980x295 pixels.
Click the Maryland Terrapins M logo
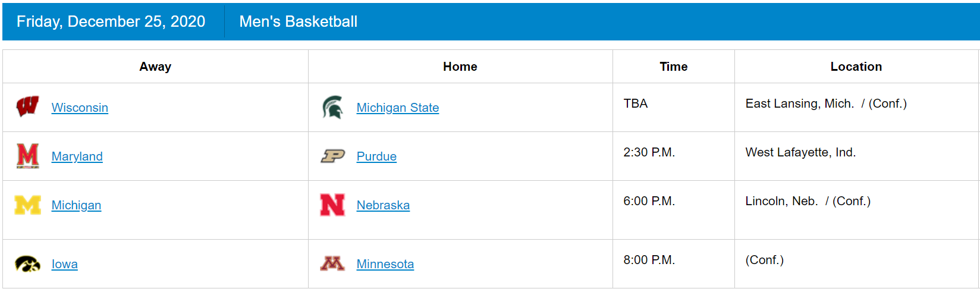(x=27, y=156)
